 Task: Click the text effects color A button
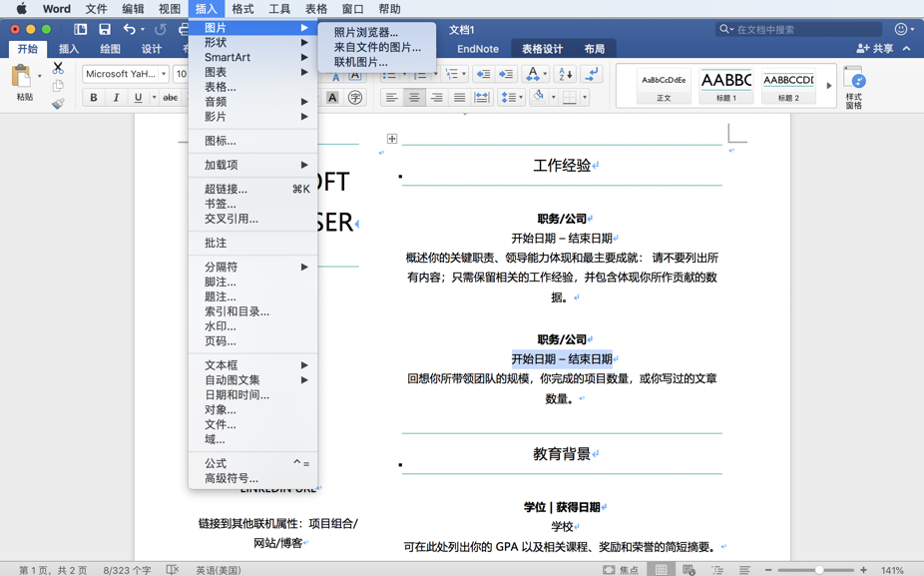532,74
